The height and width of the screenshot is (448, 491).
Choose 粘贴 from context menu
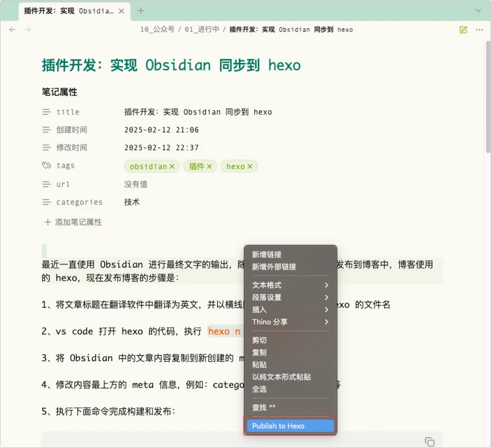coord(290,365)
